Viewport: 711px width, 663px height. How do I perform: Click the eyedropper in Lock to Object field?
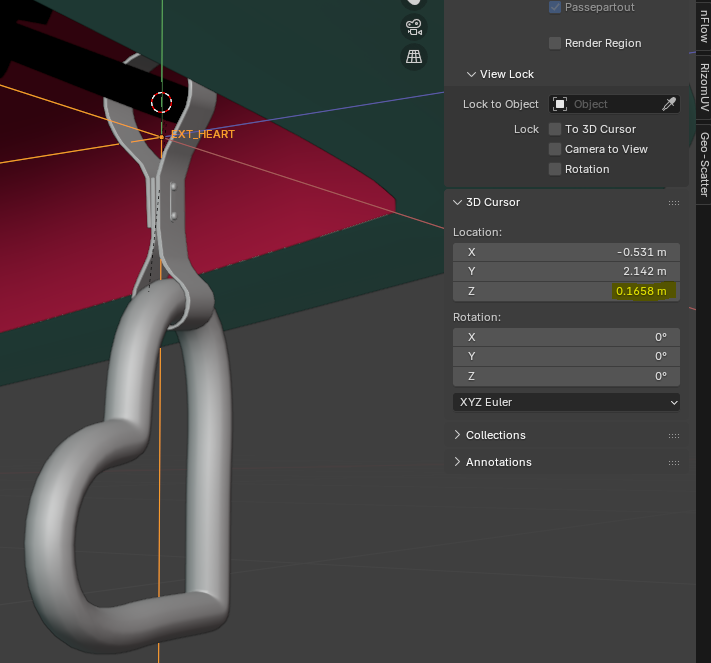click(669, 104)
